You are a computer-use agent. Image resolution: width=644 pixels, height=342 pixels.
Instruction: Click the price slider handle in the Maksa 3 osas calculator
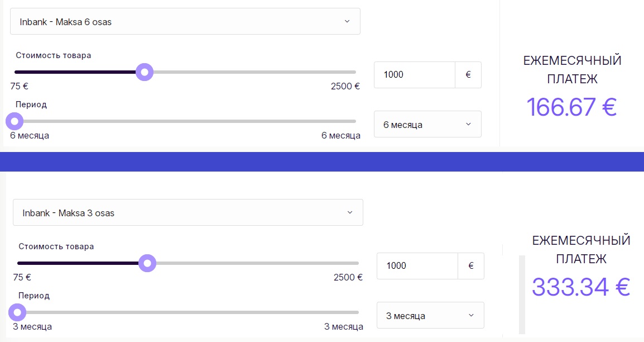coord(147,263)
